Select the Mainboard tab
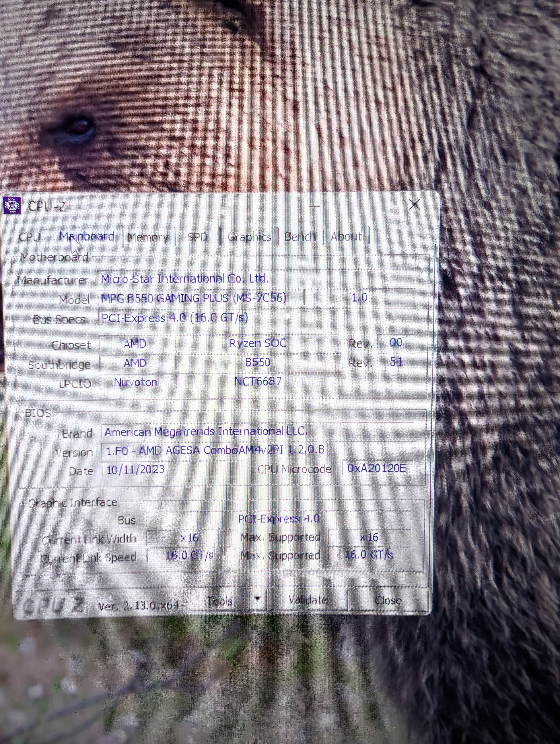560x744 pixels. (x=87, y=237)
